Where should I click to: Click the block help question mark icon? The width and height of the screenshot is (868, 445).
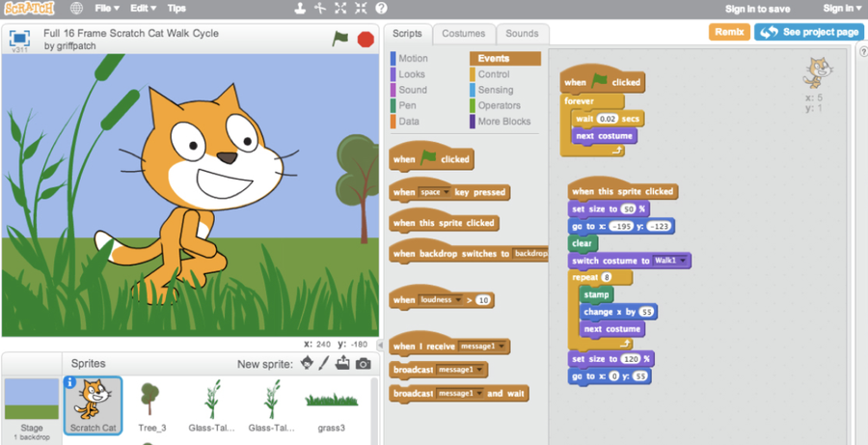[381, 9]
